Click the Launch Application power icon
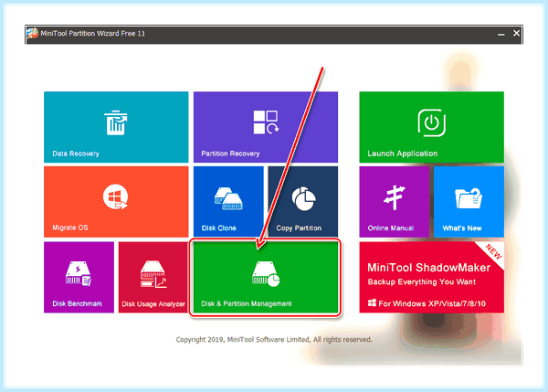 [432, 122]
